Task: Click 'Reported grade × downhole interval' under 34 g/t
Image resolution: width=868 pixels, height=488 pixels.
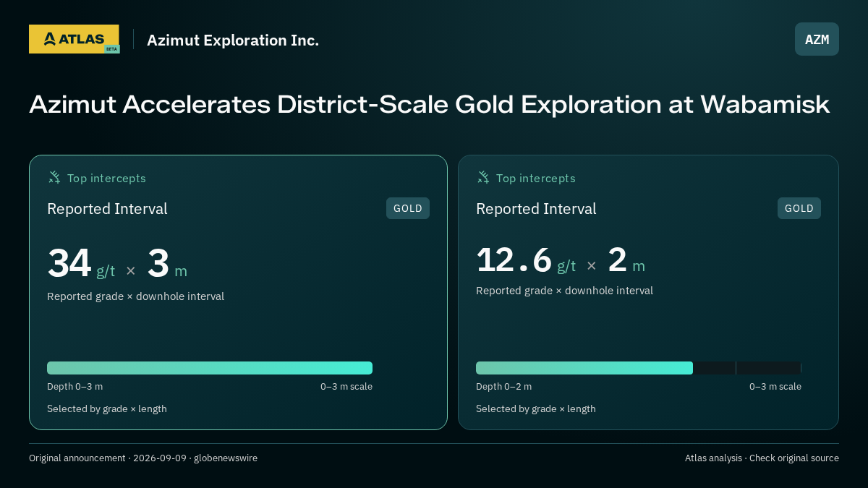Action: pos(135,296)
